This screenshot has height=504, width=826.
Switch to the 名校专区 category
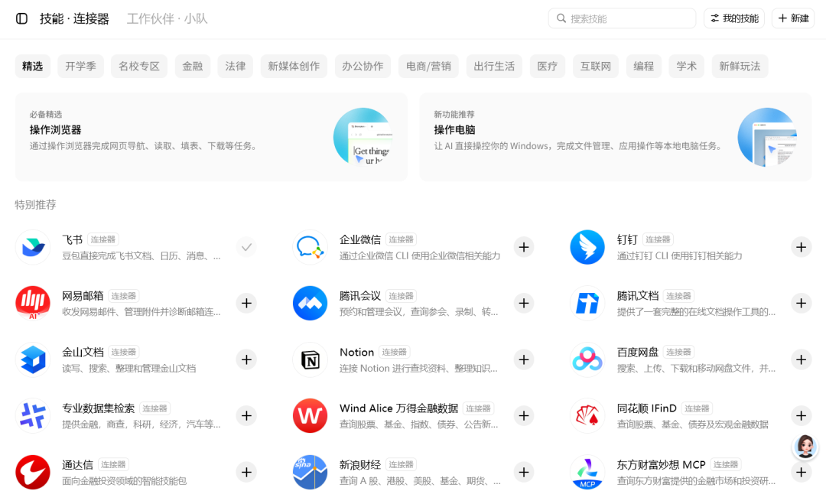[139, 67]
